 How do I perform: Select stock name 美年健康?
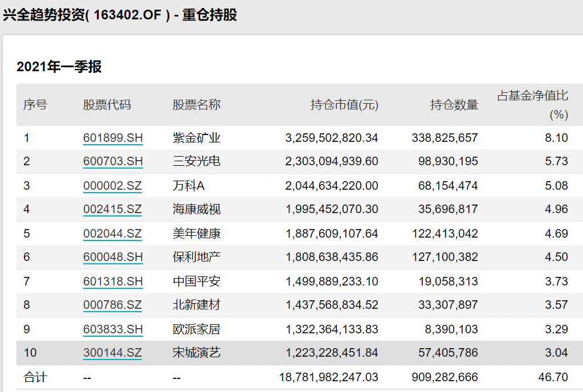[196, 234]
